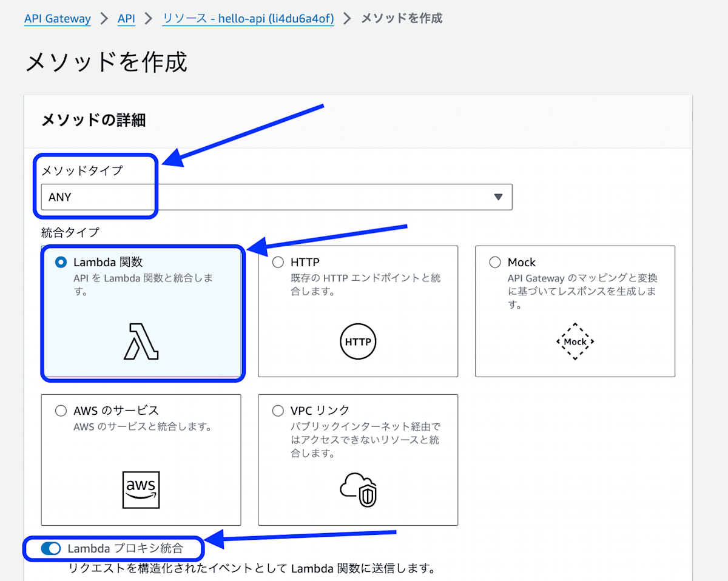Select the Lambda 関数 radio button
Image resolution: width=728 pixels, height=581 pixels.
coord(61,262)
